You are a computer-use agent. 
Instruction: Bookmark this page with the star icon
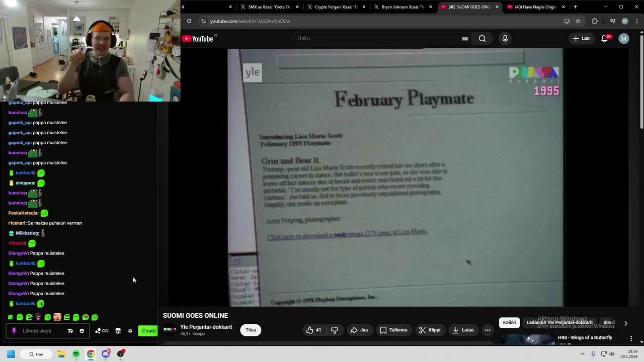coord(578,21)
